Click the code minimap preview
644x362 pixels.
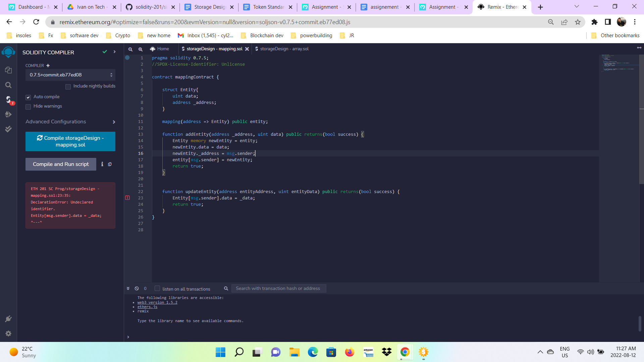point(619,63)
